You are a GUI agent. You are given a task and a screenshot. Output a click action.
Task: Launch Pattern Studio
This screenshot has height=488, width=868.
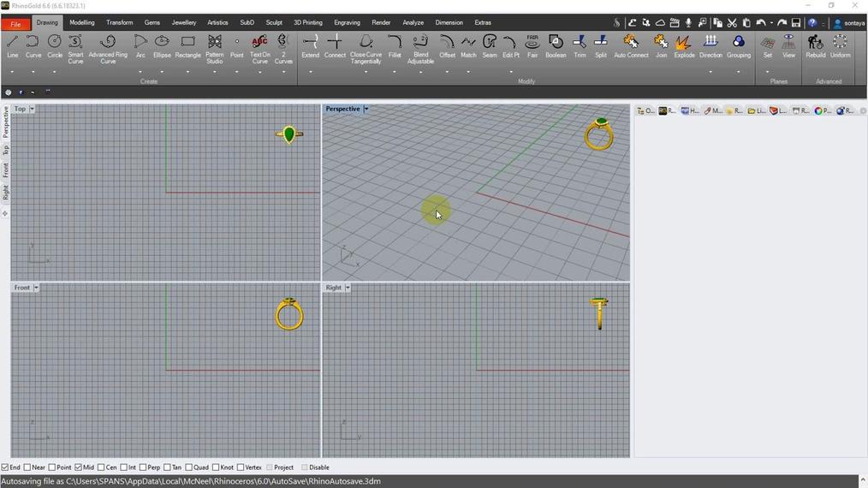(214, 50)
